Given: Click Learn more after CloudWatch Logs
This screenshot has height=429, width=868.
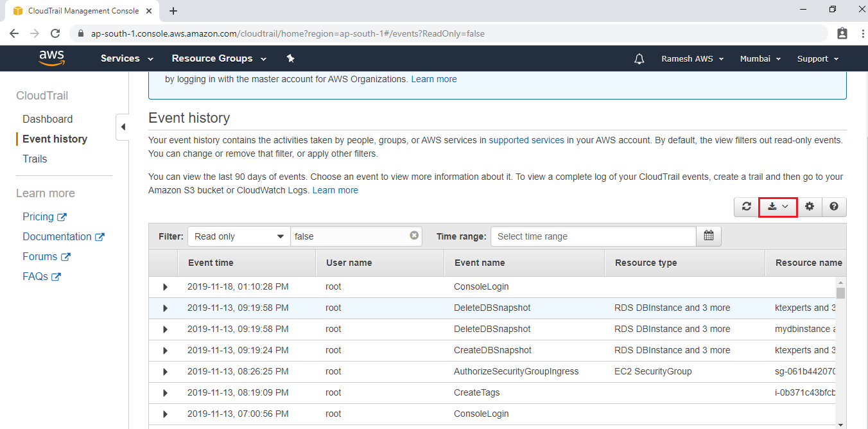Looking at the screenshot, I should (x=335, y=190).
